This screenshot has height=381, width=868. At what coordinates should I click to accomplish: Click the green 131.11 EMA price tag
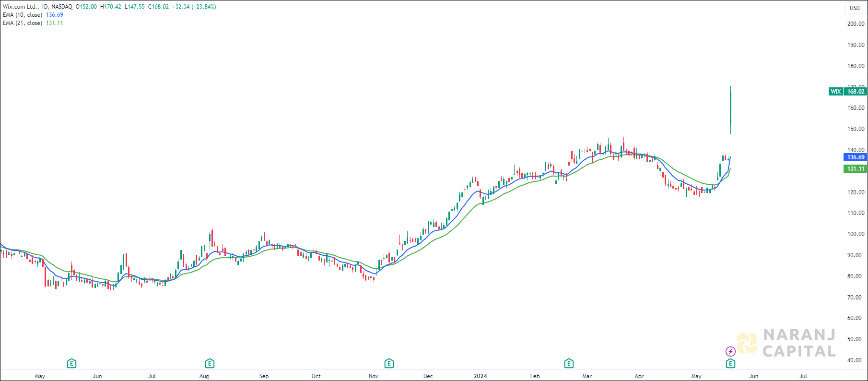tap(856, 169)
